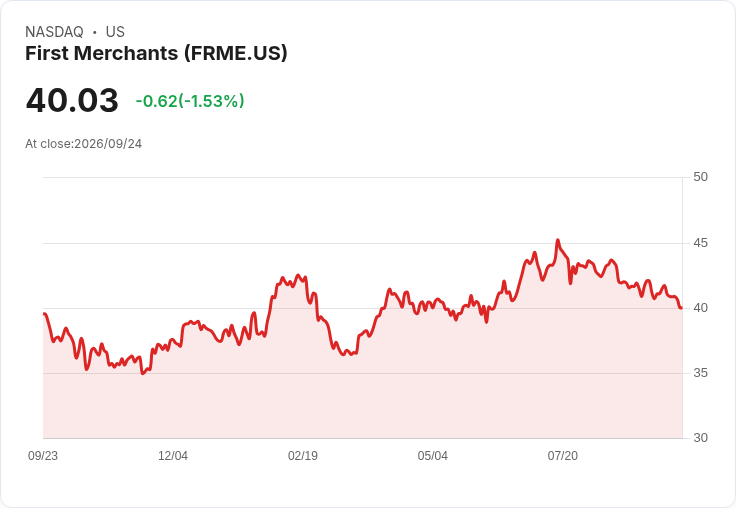The width and height of the screenshot is (736, 508).
Task: Click the 02/19 x-axis date label
Action: tap(303, 456)
